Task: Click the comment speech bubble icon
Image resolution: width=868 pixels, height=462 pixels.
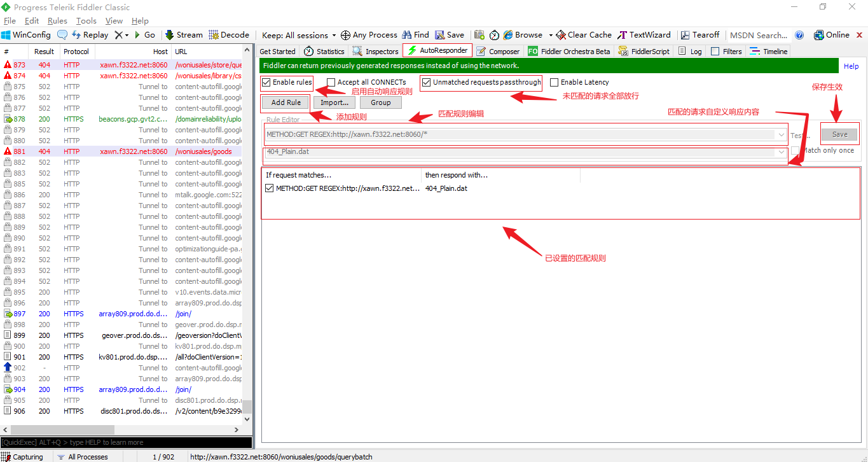Action: [x=62, y=35]
